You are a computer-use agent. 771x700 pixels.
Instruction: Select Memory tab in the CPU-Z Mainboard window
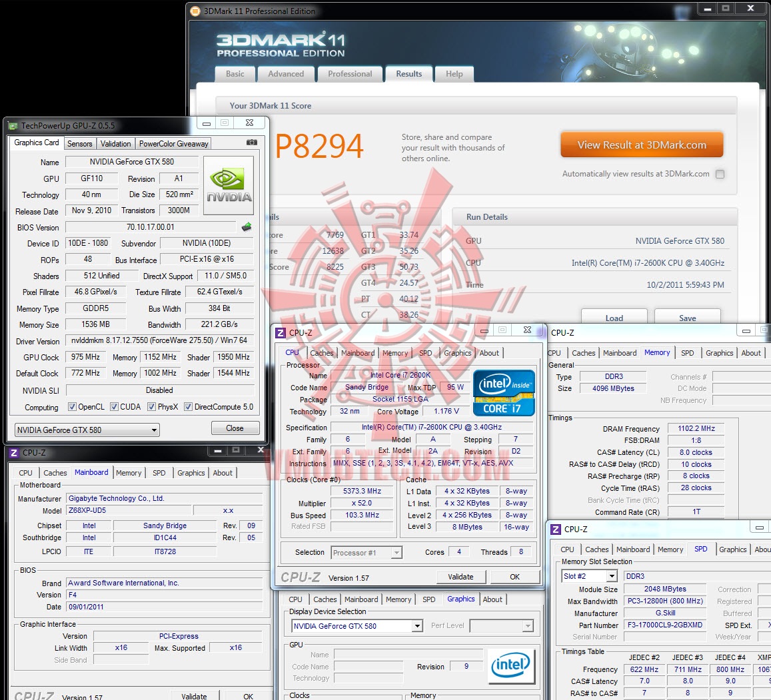(x=129, y=473)
